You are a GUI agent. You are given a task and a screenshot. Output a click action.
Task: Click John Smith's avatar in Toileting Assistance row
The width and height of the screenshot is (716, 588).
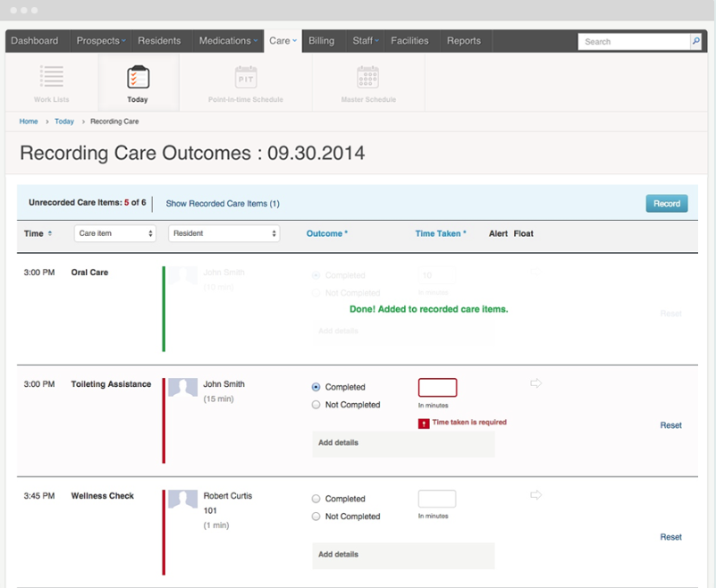coord(182,387)
